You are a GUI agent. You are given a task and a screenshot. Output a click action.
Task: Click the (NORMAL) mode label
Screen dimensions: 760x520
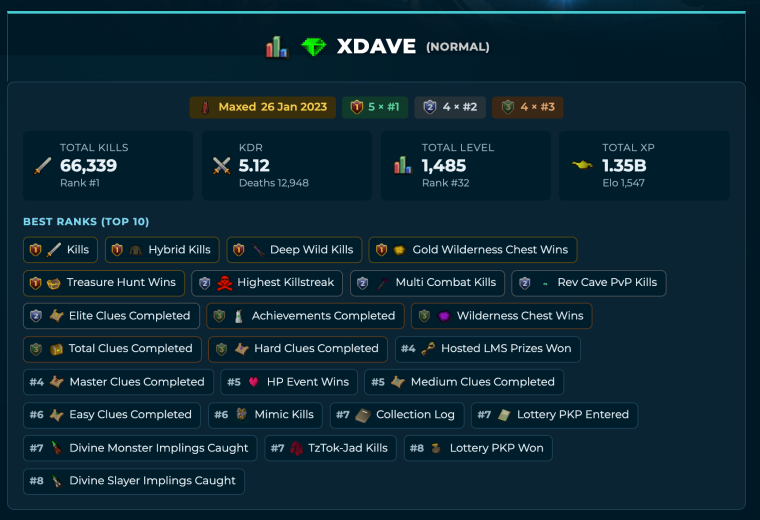(458, 47)
